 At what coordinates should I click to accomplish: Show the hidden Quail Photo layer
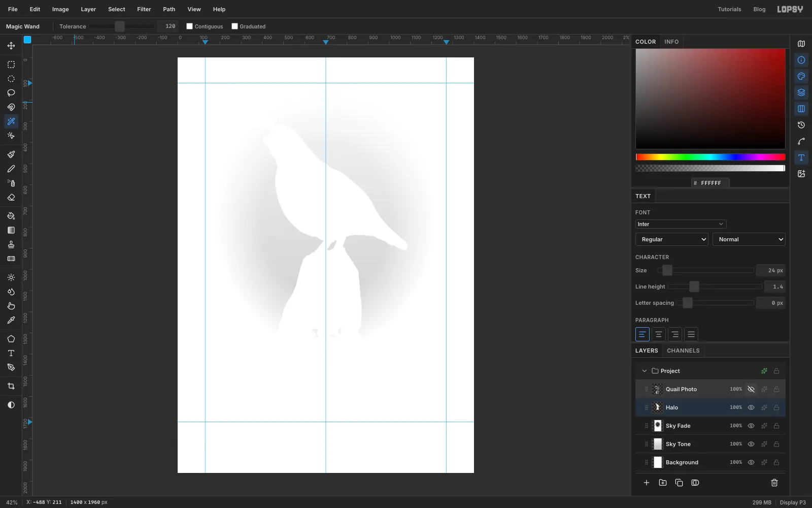751,389
